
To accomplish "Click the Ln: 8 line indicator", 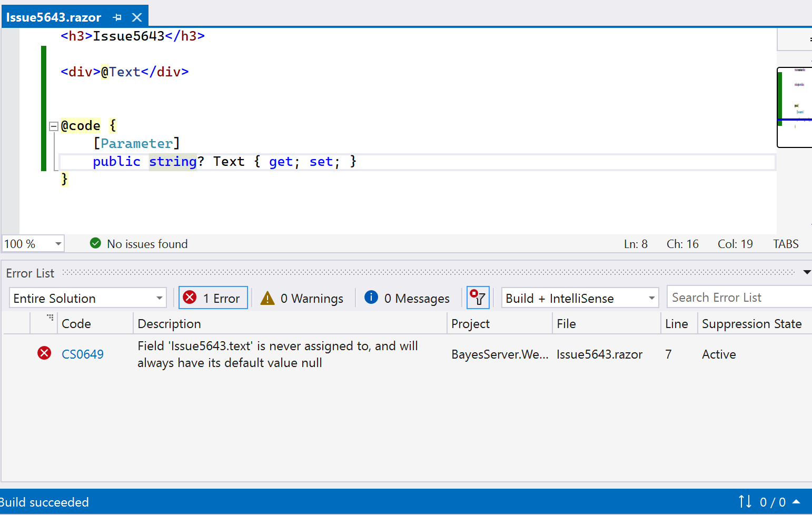I will point(636,244).
